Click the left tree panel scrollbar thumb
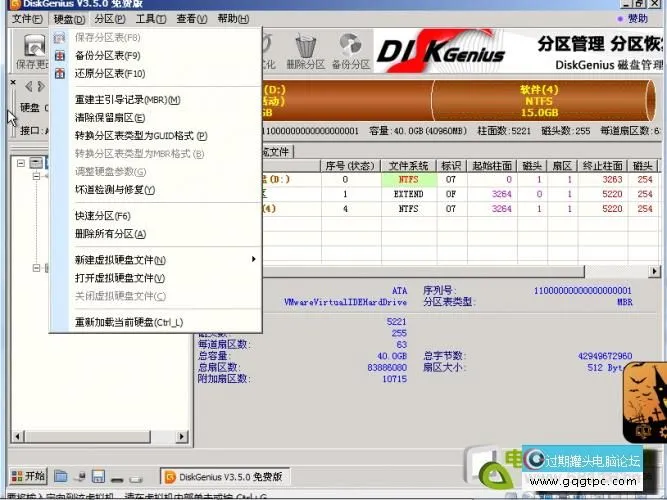 point(87,436)
